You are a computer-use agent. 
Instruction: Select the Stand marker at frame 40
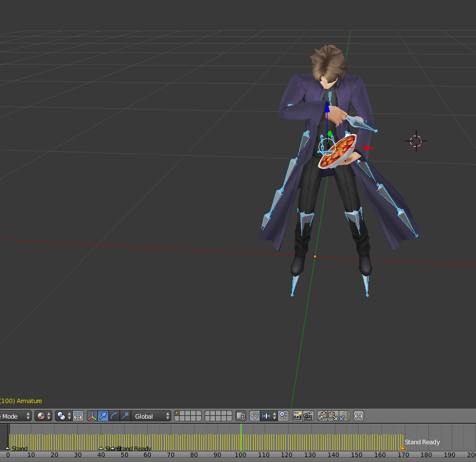coord(101,448)
